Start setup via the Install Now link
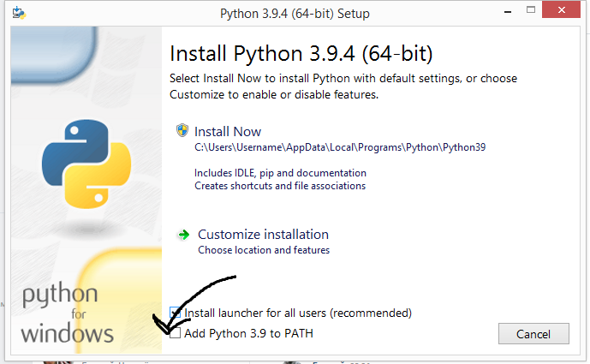This screenshot has height=364, width=590. (228, 132)
